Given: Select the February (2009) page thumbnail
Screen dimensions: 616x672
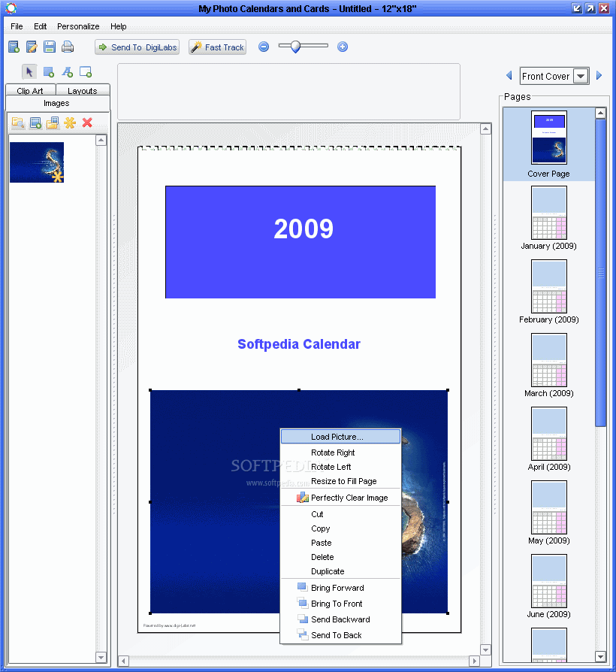Looking at the screenshot, I should click(548, 286).
